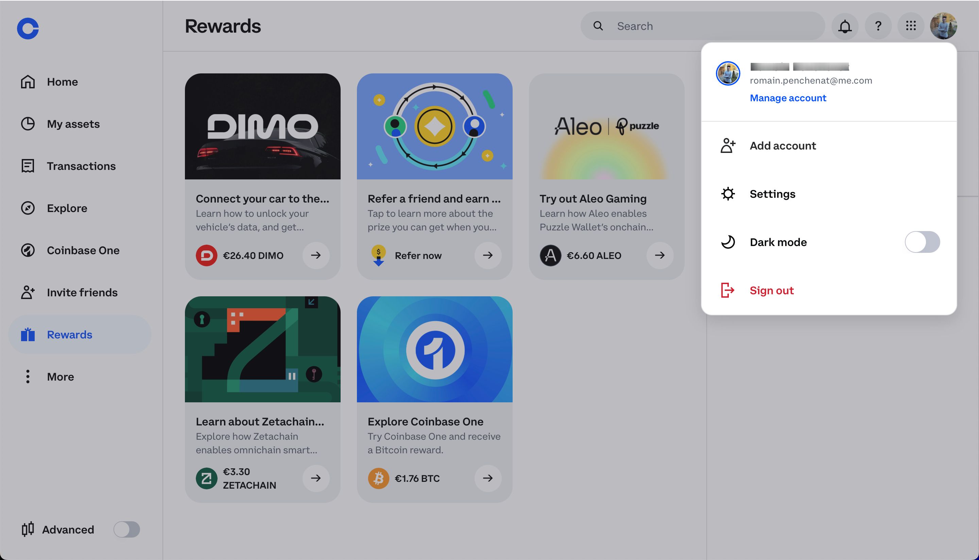Viewport: 979px width, 560px height.
Task: Click "Learn about Zetachain..." title
Action: pyautogui.click(x=260, y=422)
